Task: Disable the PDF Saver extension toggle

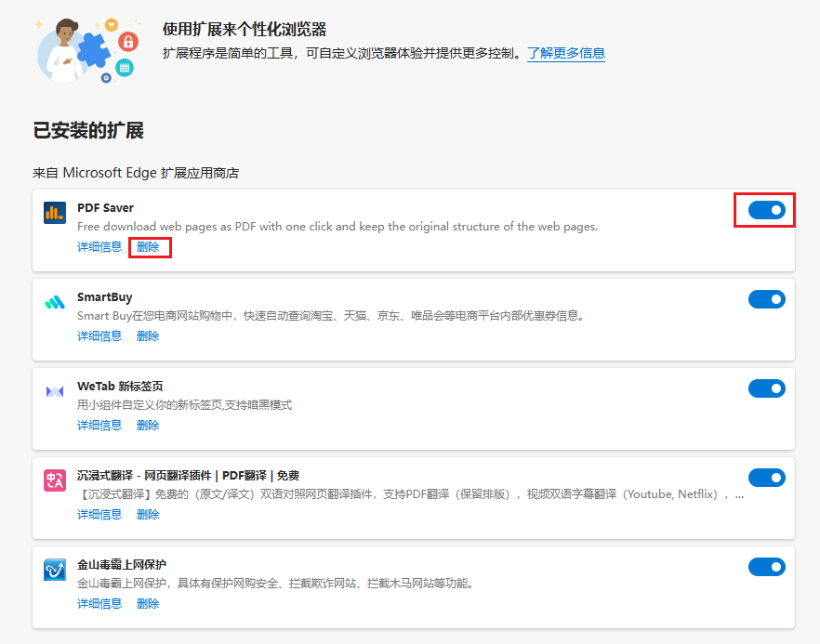Action: click(766, 210)
